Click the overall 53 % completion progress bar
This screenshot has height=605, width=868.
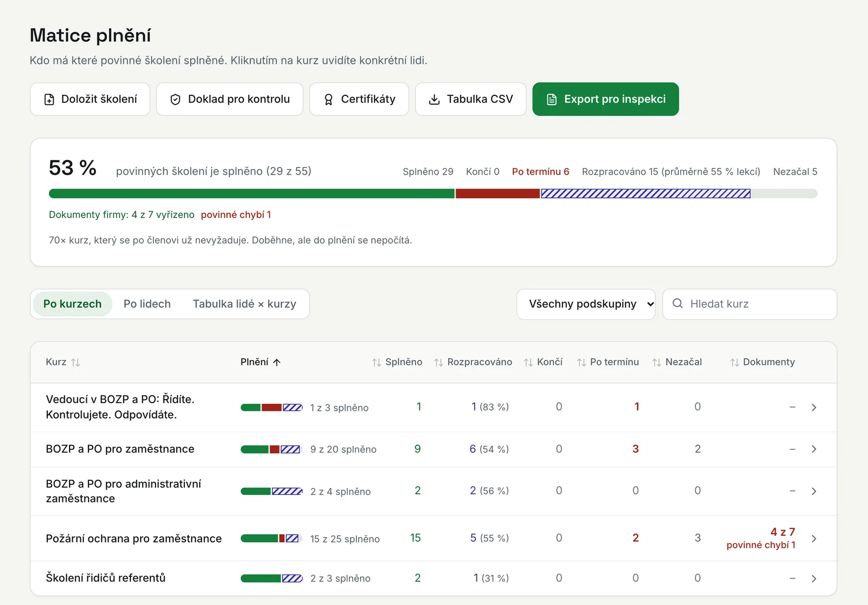[433, 194]
